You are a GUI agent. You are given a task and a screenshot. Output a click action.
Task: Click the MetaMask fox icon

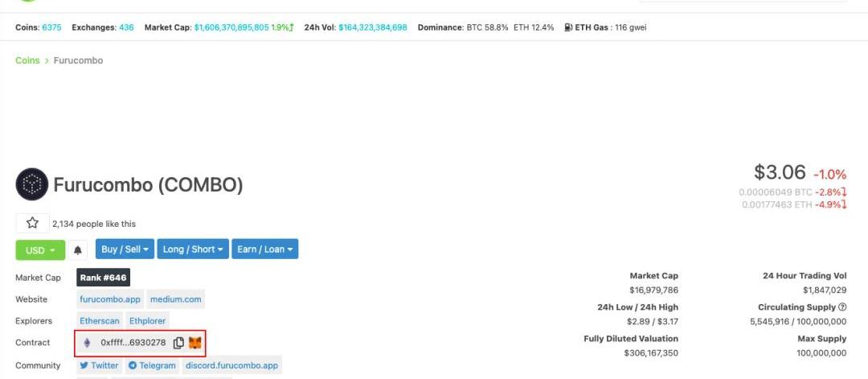pos(195,343)
